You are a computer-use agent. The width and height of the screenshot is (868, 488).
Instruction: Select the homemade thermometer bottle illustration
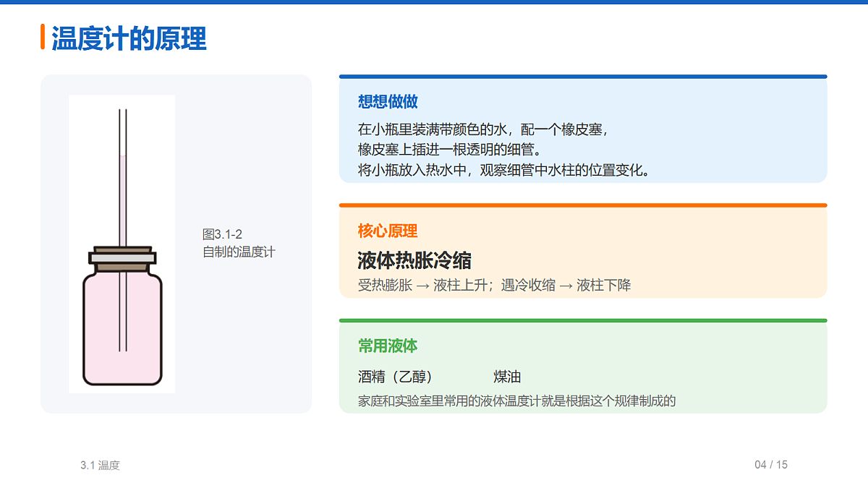(x=122, y=244)
